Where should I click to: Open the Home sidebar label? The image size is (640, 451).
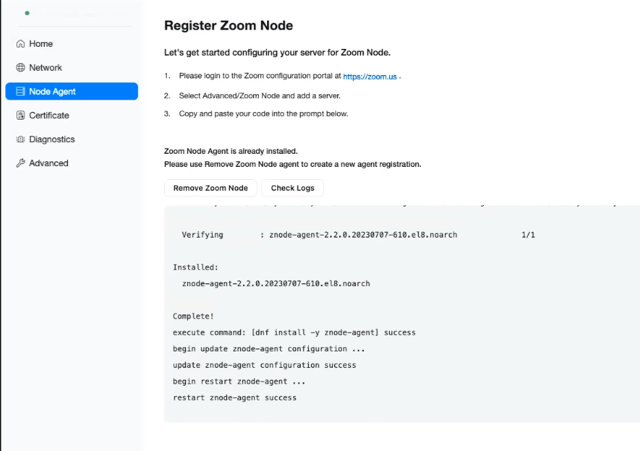click(41, 44)
